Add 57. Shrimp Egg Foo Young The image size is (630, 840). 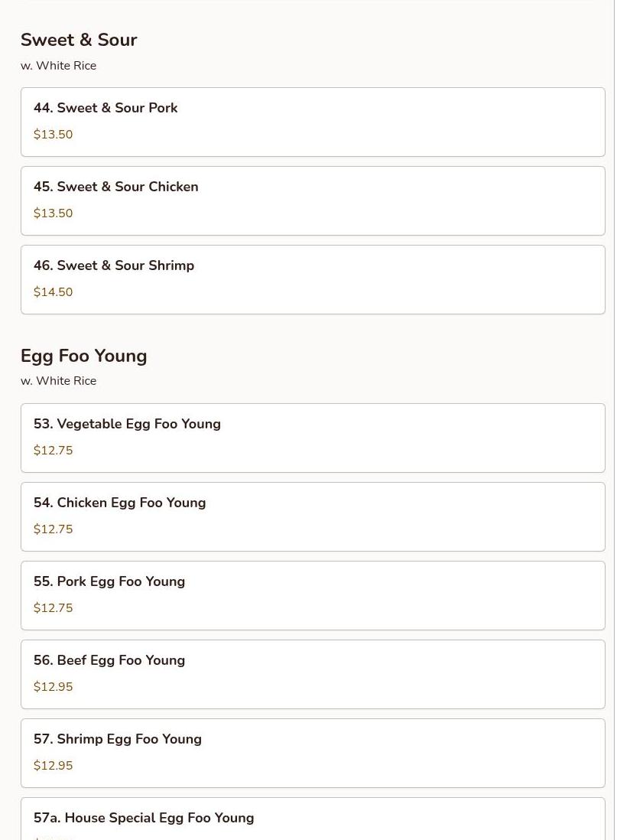point(312,753)
